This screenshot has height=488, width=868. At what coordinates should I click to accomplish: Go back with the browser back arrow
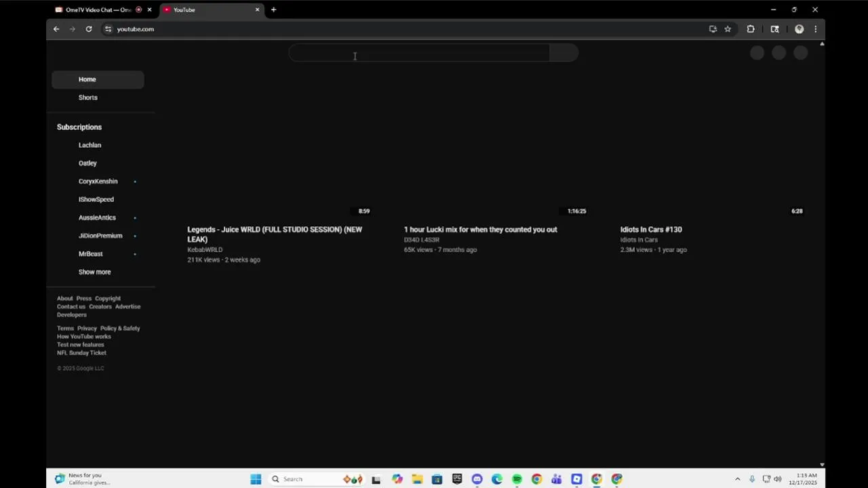[56, 29]
